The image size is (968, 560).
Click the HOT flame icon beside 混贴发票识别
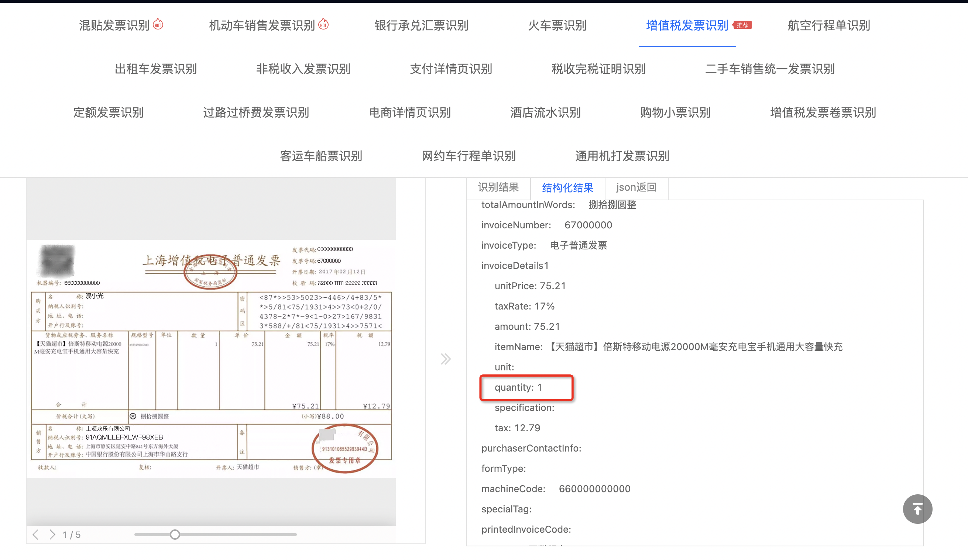coord(158,24)
